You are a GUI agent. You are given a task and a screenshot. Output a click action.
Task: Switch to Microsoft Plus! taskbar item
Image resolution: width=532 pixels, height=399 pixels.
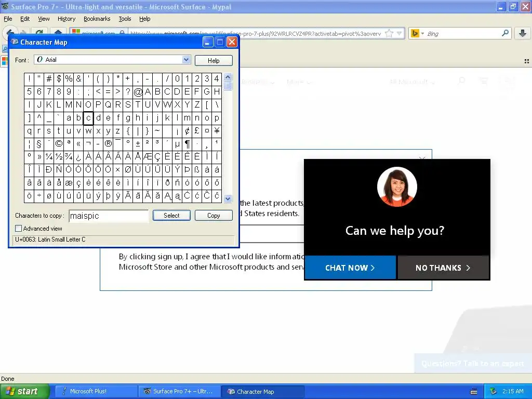click(96, 392)
